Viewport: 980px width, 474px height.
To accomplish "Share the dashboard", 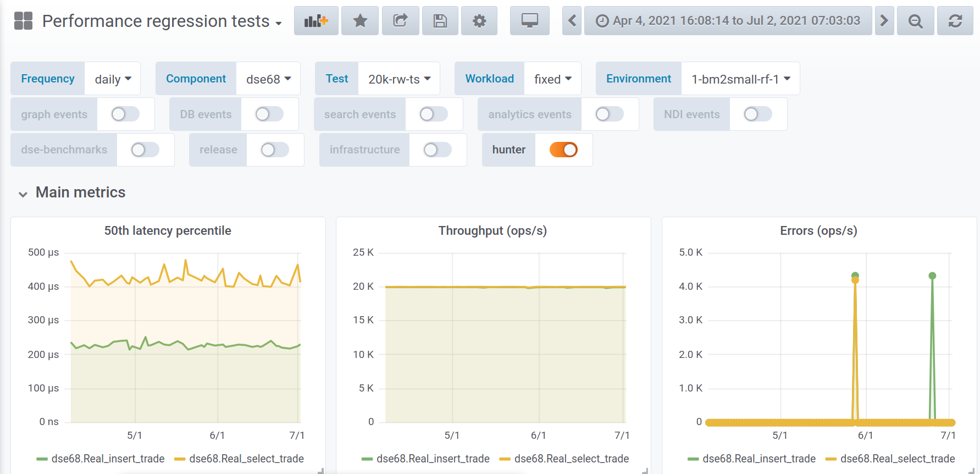I will tap(401, 21).
